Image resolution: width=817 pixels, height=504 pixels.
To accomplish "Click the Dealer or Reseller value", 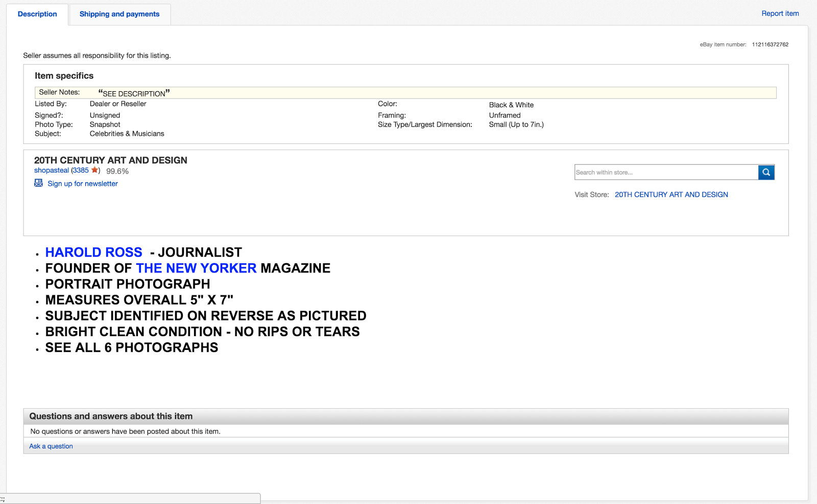I will [x=118, y=104].
